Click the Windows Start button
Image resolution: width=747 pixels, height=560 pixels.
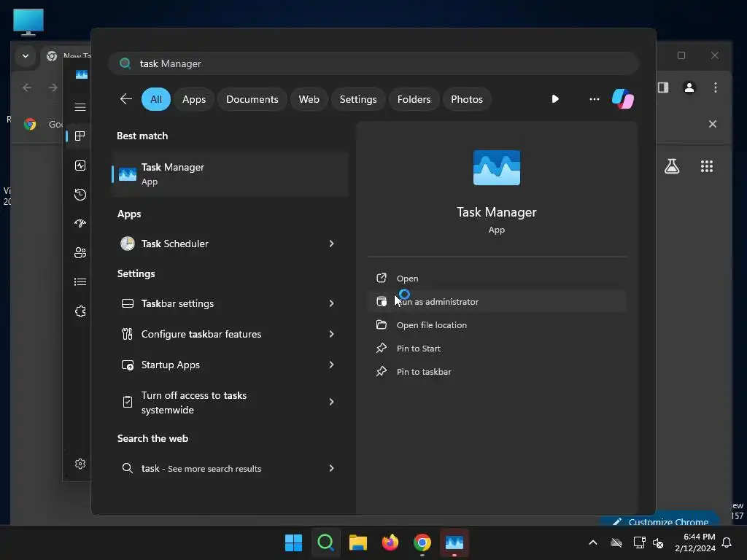tap(293, 542)
